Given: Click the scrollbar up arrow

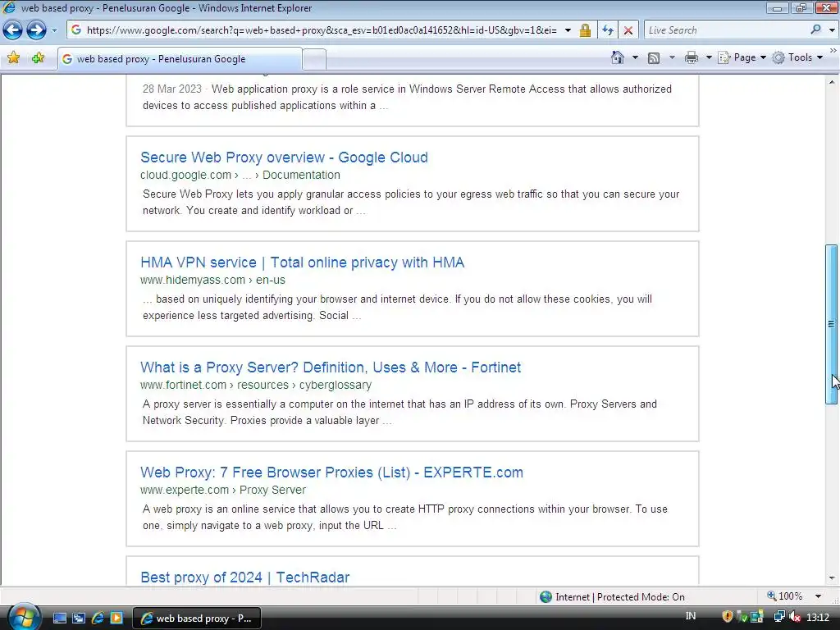Looking at the screenshot, I should (x=832, y=82).
